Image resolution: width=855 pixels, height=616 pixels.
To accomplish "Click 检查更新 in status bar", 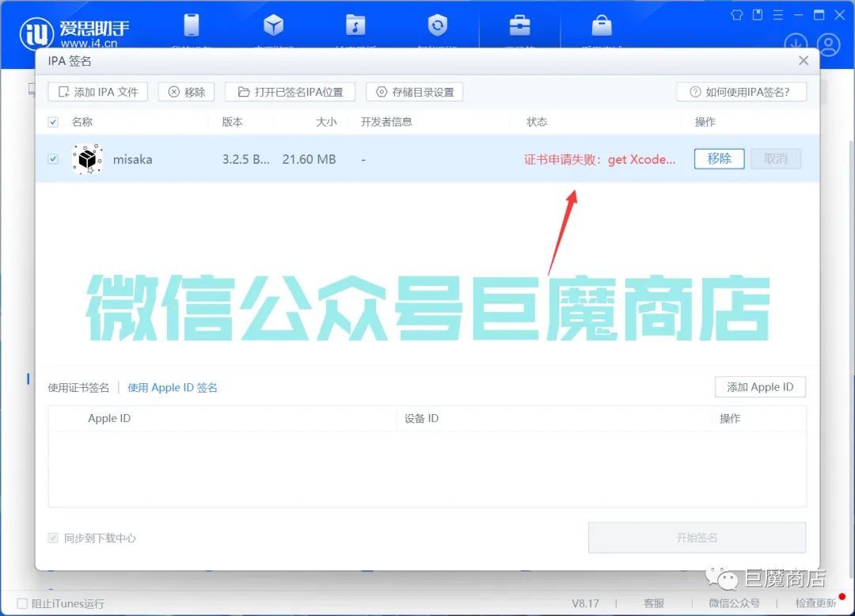I will click(x=815, y=603).
